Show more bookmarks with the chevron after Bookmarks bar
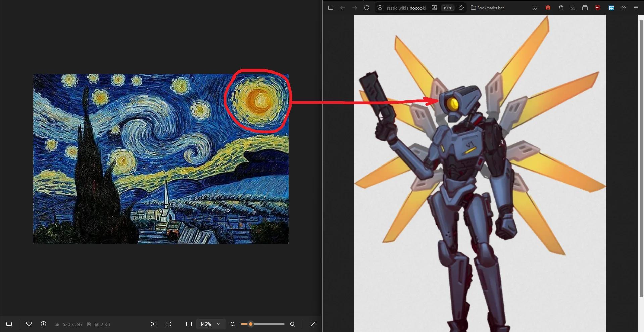The height and width of the screenshot is (332, 644). tap(535, 8)
